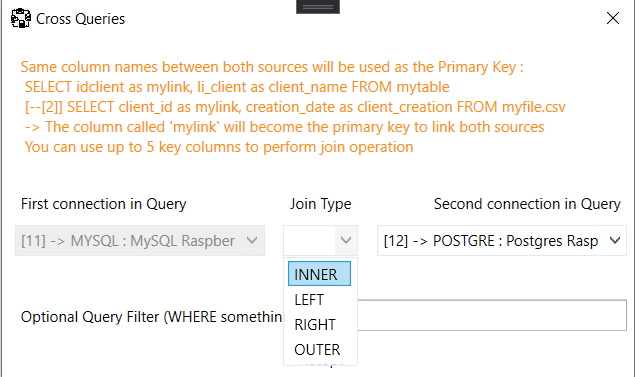Select INNER from the join list
635x377 pixels.
[x=319, y=274]
